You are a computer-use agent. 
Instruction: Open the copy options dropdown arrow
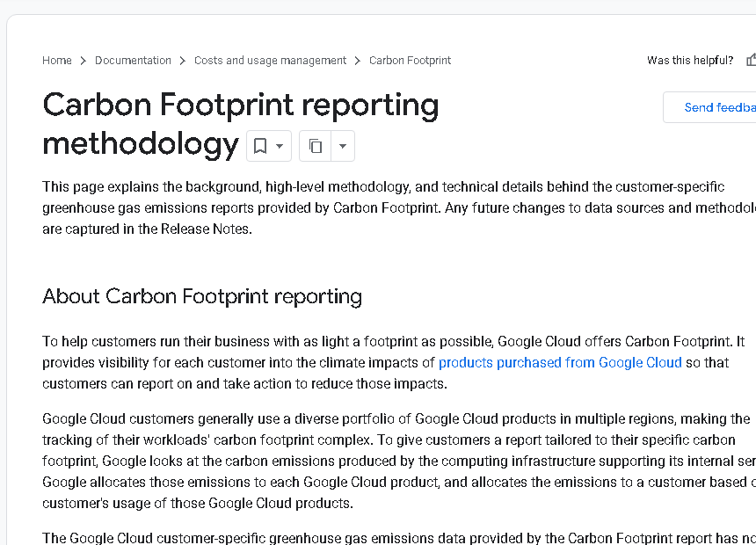(x=343, y=146)
